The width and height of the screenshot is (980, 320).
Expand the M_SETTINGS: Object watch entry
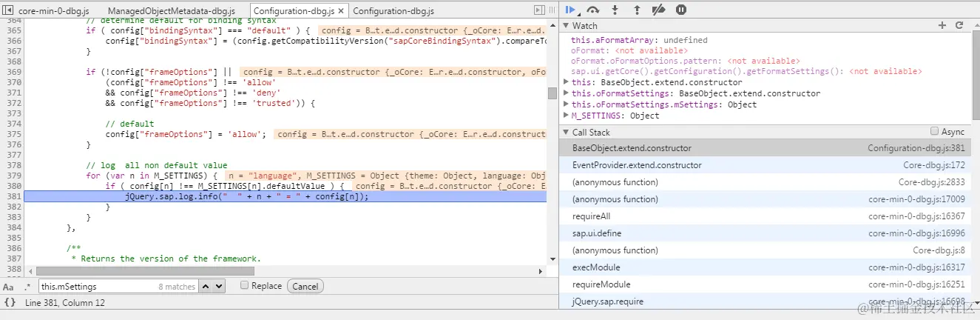point(567,116)
